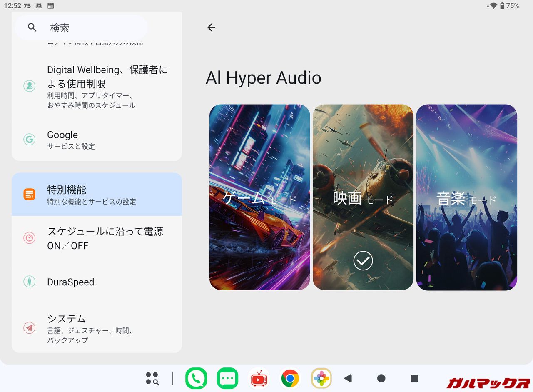
Task: Open the green messages app icon
Action: 227,378
